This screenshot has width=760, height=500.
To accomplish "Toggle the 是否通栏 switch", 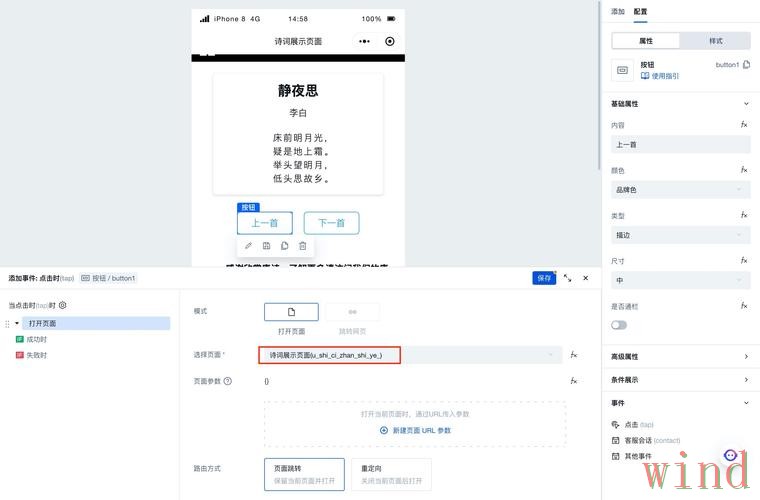I will (619, 325).
